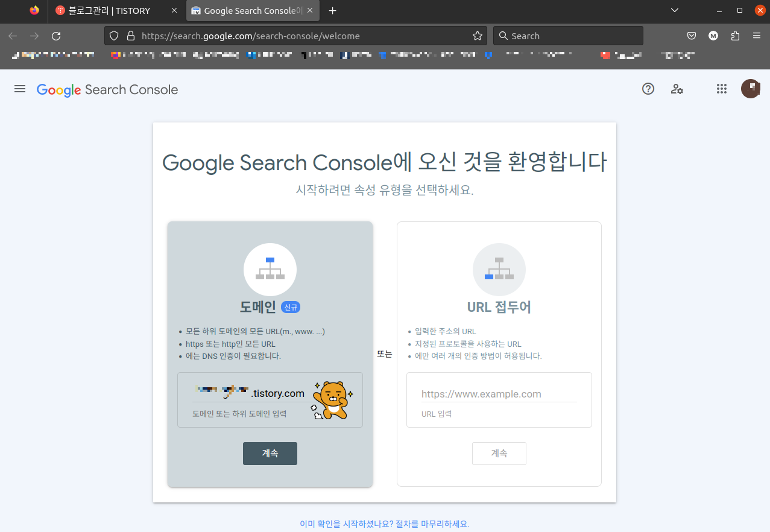Click the '도메인 또는 하위 도메인 입력' label

click(x=239, y=414)
